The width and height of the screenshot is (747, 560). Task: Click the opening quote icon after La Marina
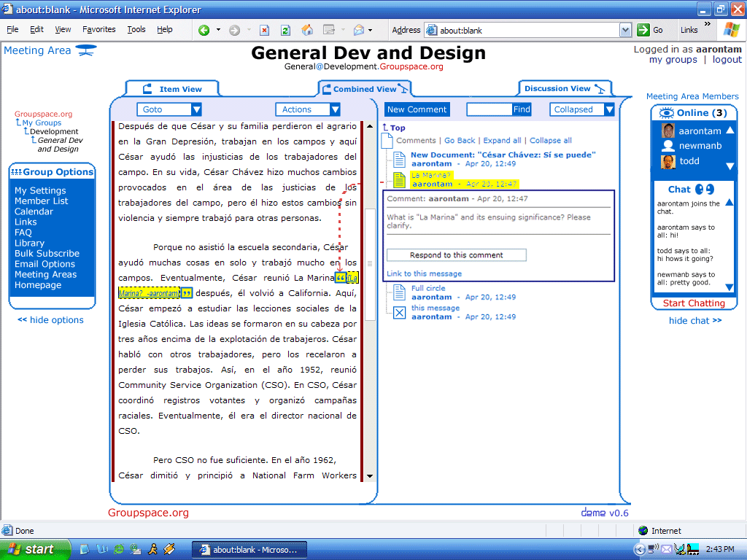point(340,279)
